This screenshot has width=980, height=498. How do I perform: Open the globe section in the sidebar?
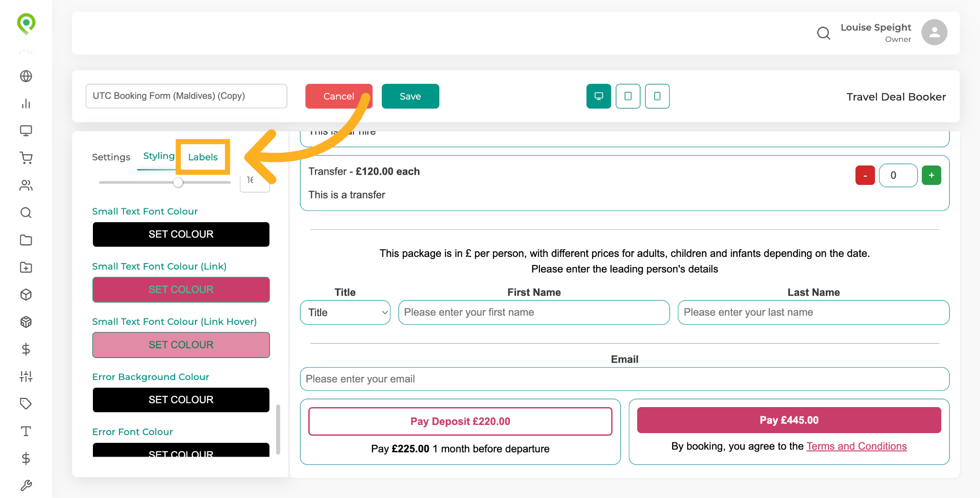pyautogui.click(x=26, y=76)
